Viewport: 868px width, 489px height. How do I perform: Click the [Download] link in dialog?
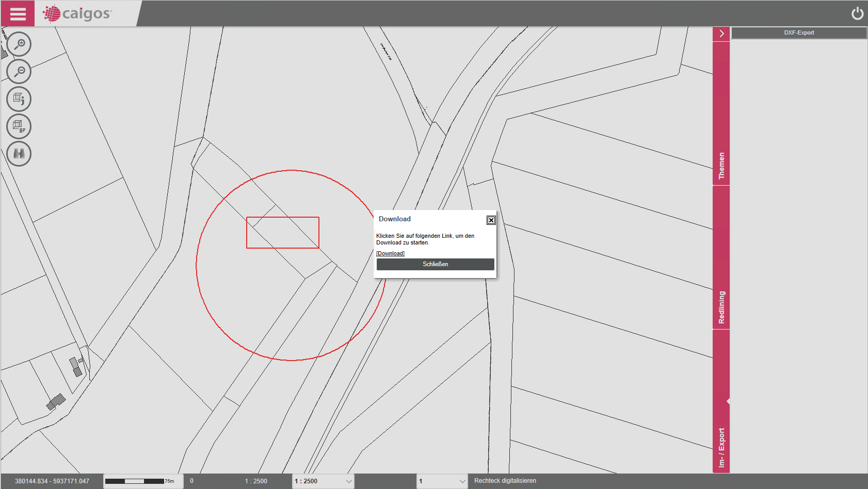pos(390,253)
